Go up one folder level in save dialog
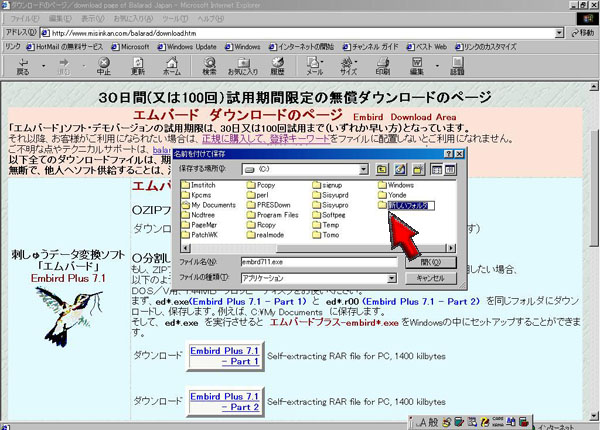Image resolution: width=600 pixels, height=430 pixels. pyautogui.click(x=382, y=169)
